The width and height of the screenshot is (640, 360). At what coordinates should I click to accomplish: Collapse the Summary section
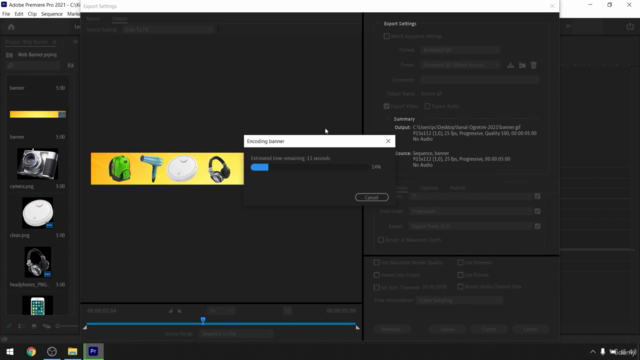pos(388,119)
